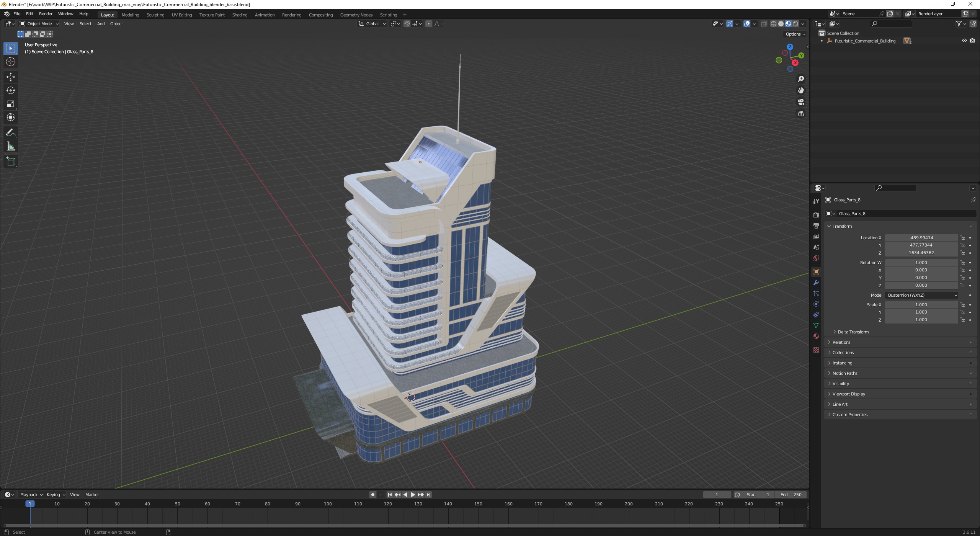Switch to wireframe viewport shading
Image resolution: width=980 pixels, height=536 pixels.
[x=773, y=24]
